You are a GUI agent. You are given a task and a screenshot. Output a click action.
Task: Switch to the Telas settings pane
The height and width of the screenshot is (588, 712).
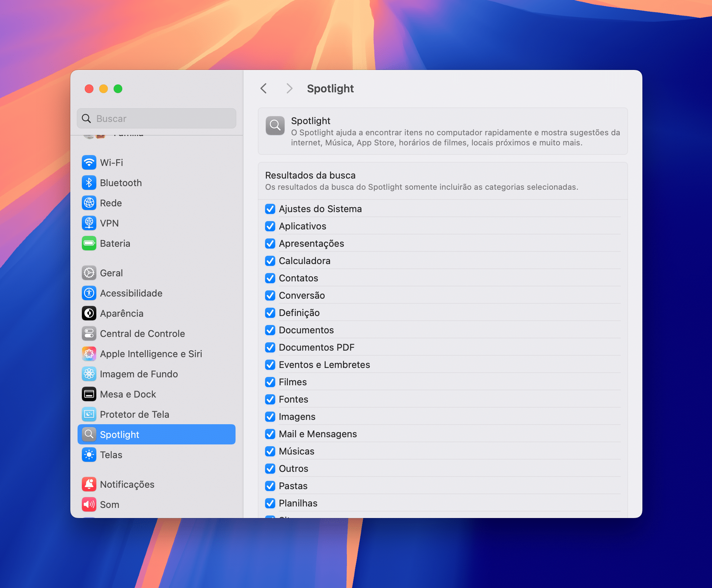157,455
